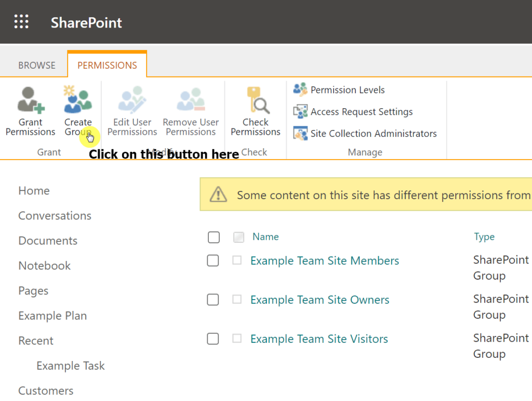Toggle the select-all checkbox beside Name
Screen dimensions: 532x401
[x=214, y=237]
